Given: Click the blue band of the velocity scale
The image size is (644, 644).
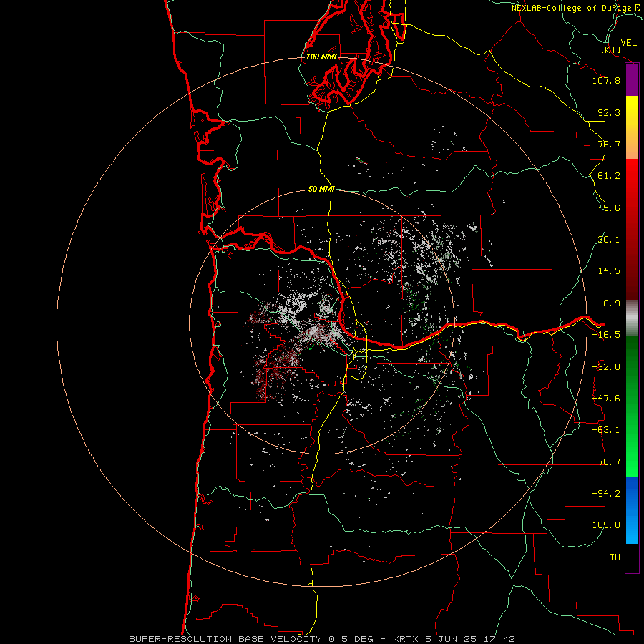Looking at the screenshot, I should (632, 510).
